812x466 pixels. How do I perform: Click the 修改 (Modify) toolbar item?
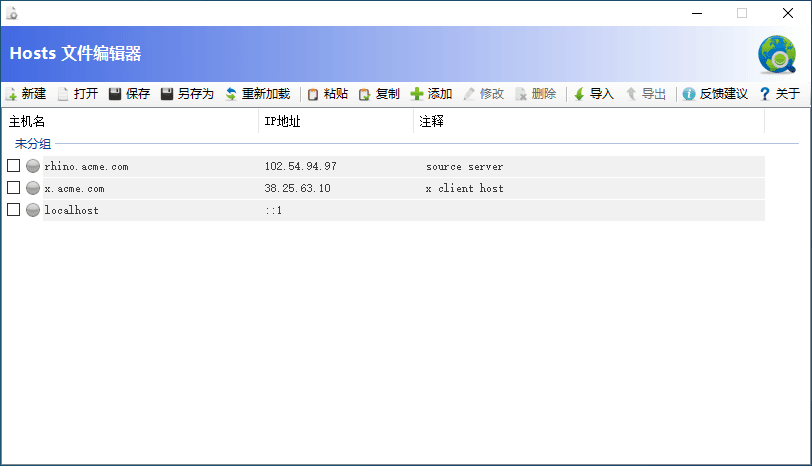(x=484, y=94)
